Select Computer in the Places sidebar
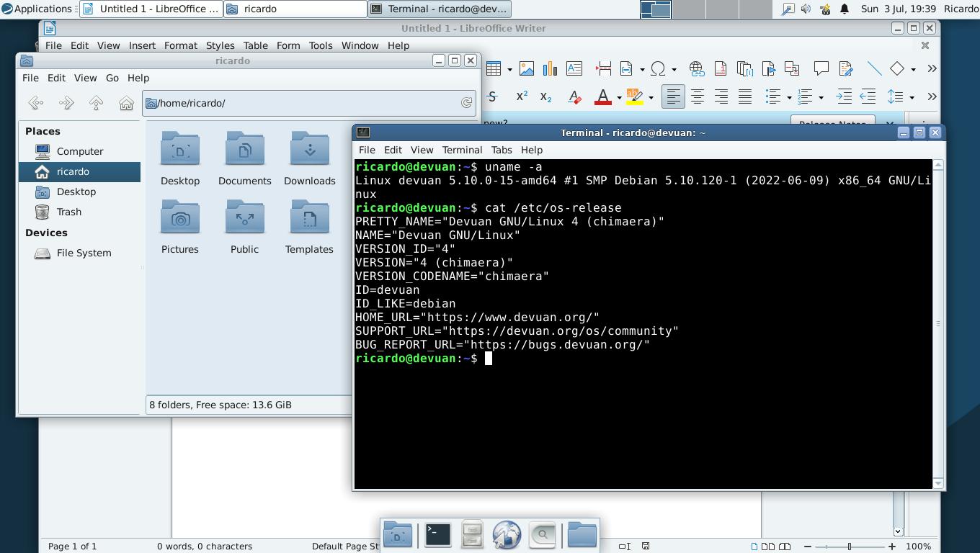This screenshot has width=980, height=553. 79,151
